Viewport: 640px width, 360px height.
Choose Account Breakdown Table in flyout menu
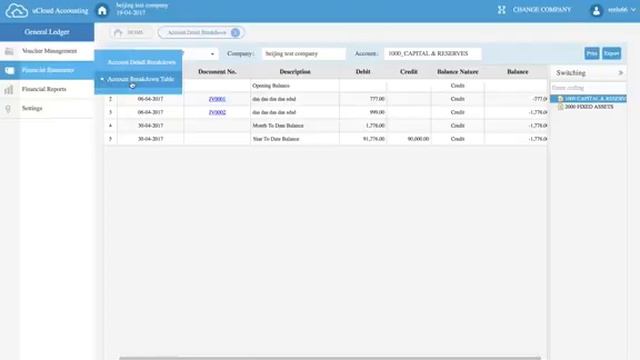[140, 79]
